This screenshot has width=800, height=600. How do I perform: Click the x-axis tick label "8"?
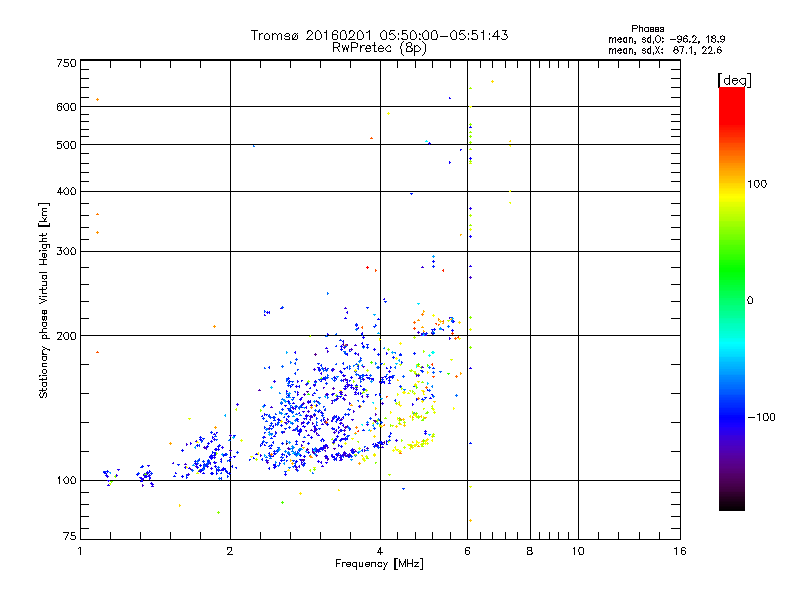point(530,551)
